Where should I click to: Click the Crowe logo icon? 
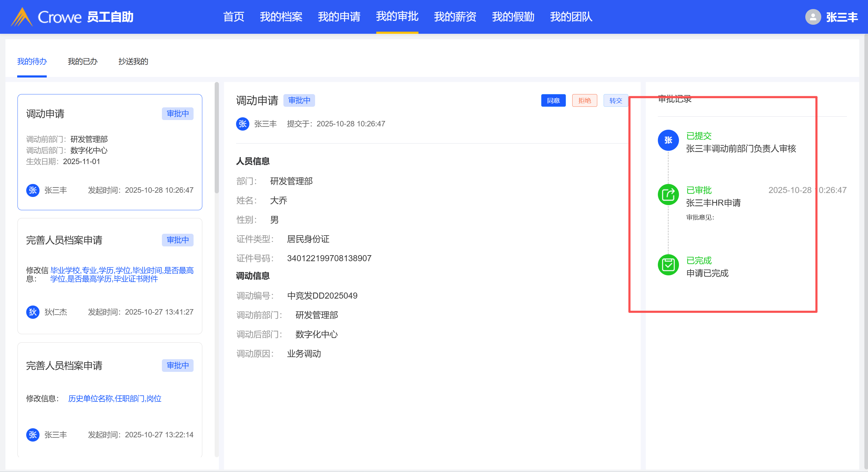[22, 17]
